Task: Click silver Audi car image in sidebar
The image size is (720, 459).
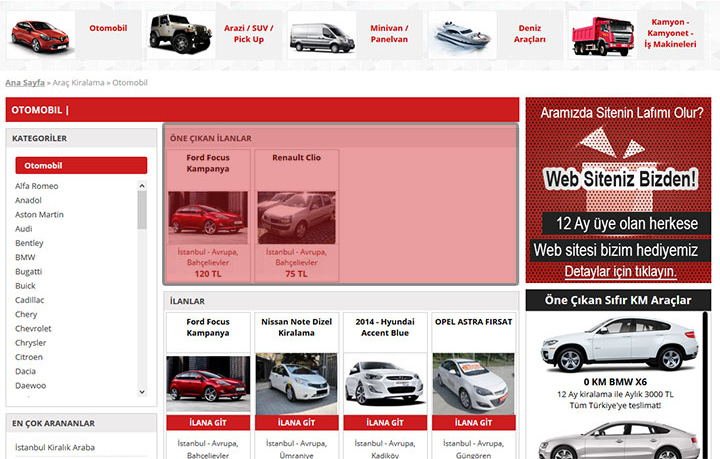Action: (x=619, y=440)
